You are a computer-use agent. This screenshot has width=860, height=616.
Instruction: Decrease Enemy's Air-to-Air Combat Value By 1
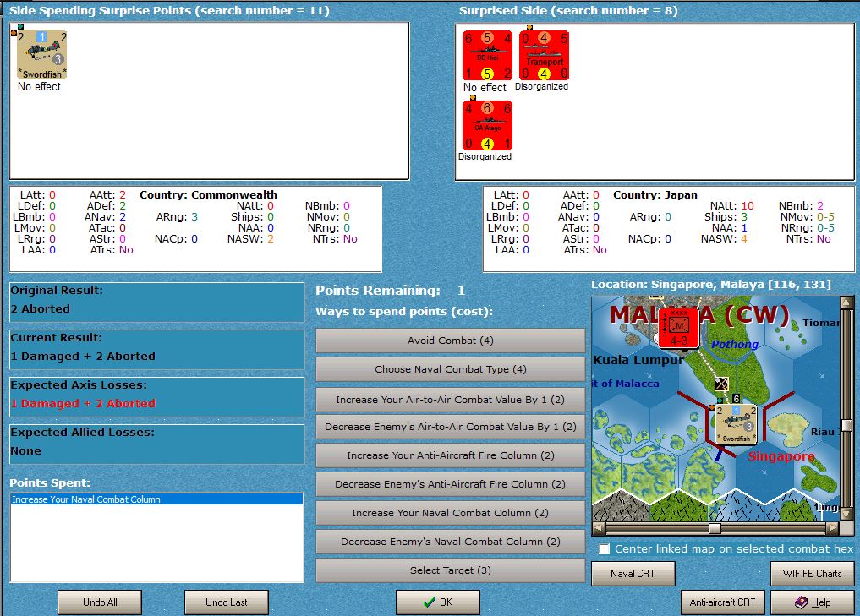pos(450,427)
